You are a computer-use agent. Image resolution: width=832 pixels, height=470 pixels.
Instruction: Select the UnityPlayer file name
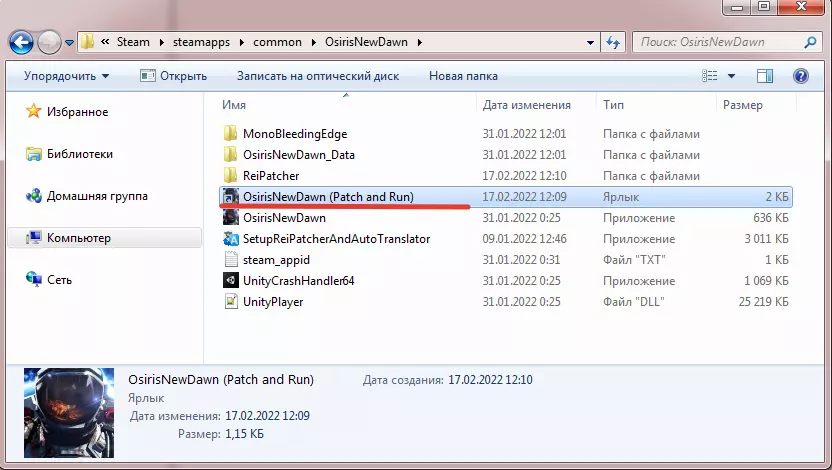(x=273, y=302)
